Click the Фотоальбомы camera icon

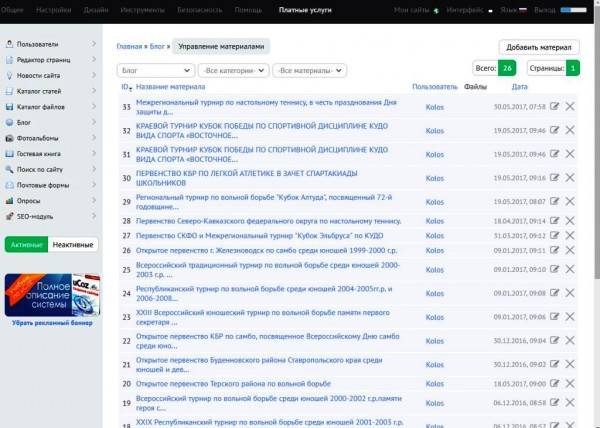point(10,138)
